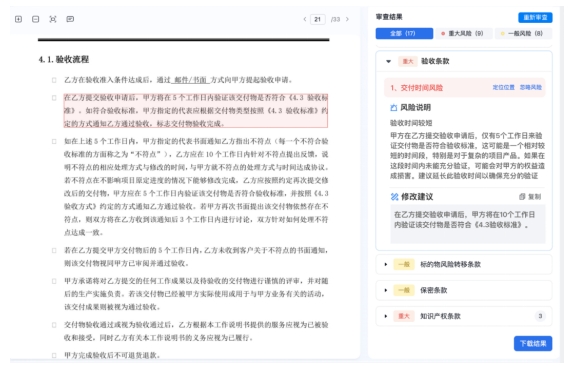
Task: Click the bullet before 交付物验收通过或视为
Action: (x=54, y=325)
